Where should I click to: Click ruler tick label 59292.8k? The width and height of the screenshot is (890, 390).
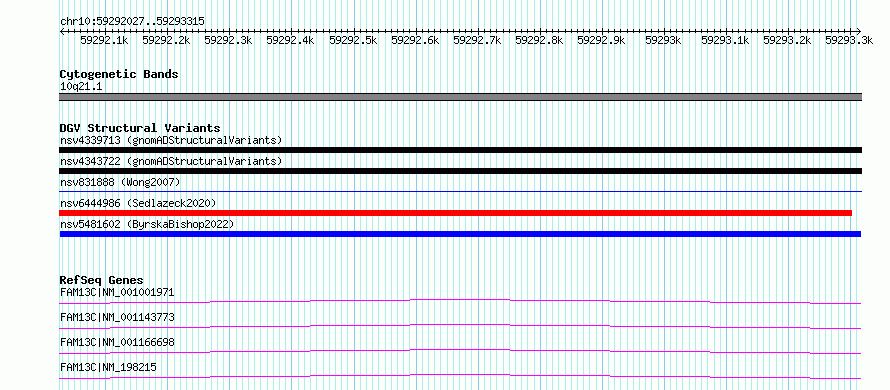[539, 40]
